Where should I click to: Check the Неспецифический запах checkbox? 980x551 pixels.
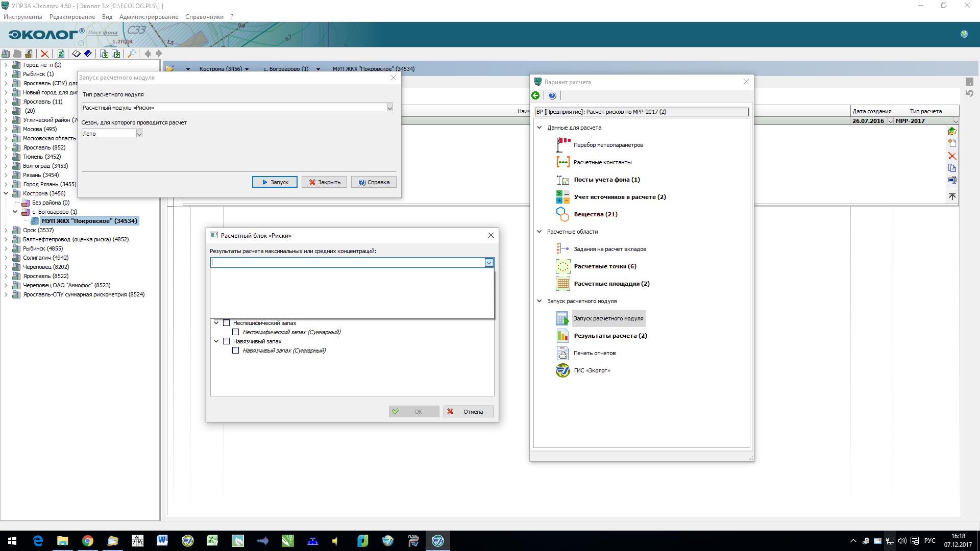point(227,323)
